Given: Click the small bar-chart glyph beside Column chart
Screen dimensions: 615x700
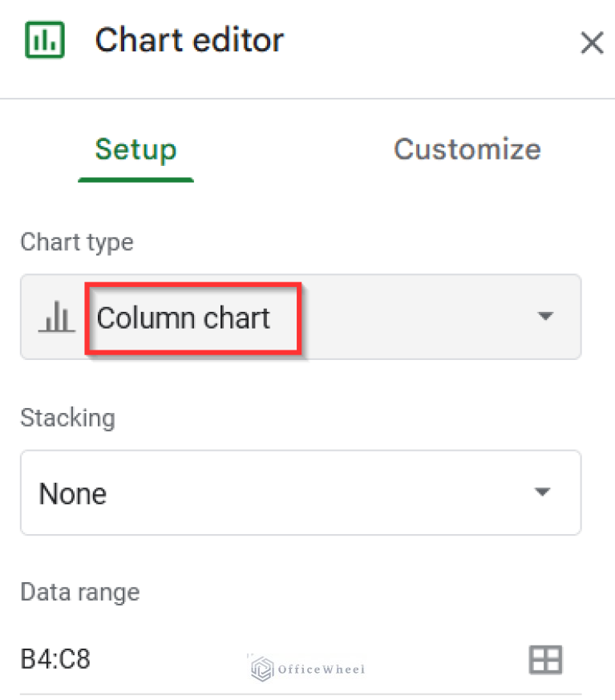Looking at the screenshot, I should pyautogui.click(x=55, y=317).
